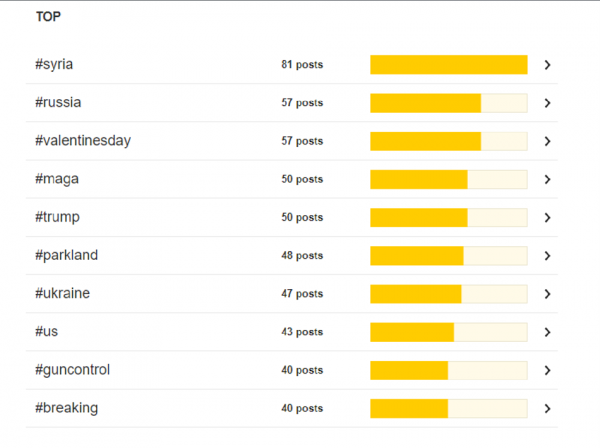Click the #guncontrol right arrow icon
The width and height of the screenshot is (600, 448).
coord(548,370)
